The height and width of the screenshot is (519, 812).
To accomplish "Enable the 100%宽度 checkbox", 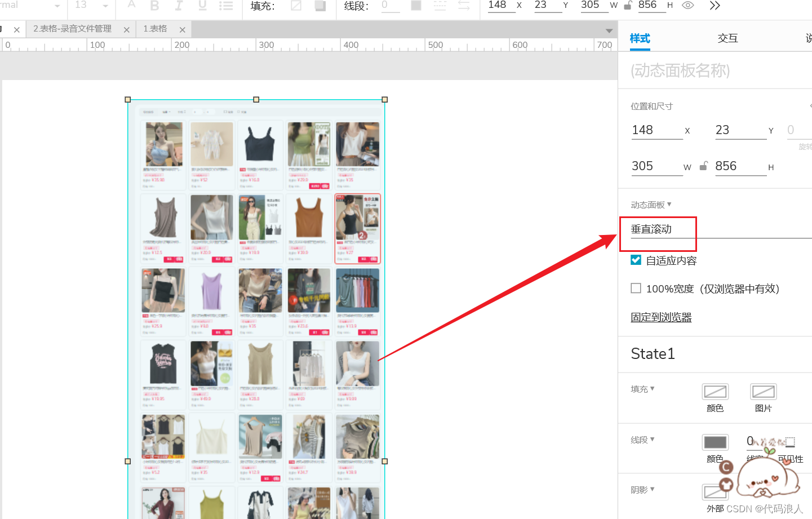I will pos(636,289).
